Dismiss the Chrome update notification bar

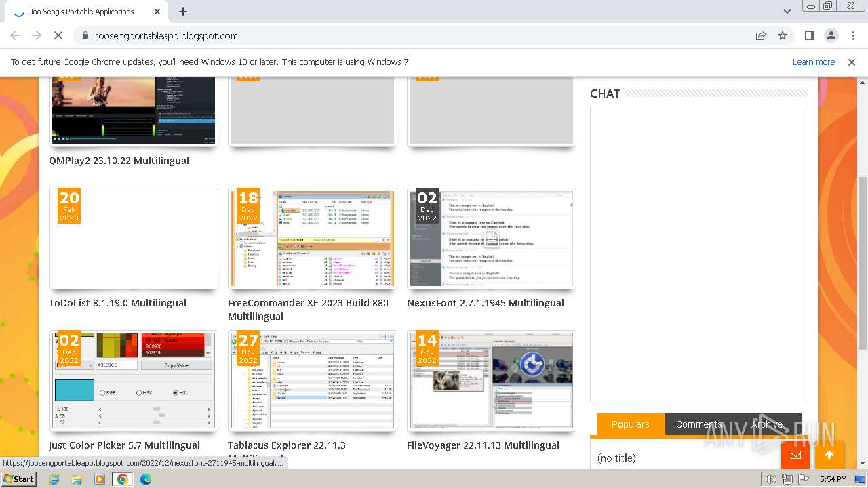pyautogui.click(x=852, y=62)
